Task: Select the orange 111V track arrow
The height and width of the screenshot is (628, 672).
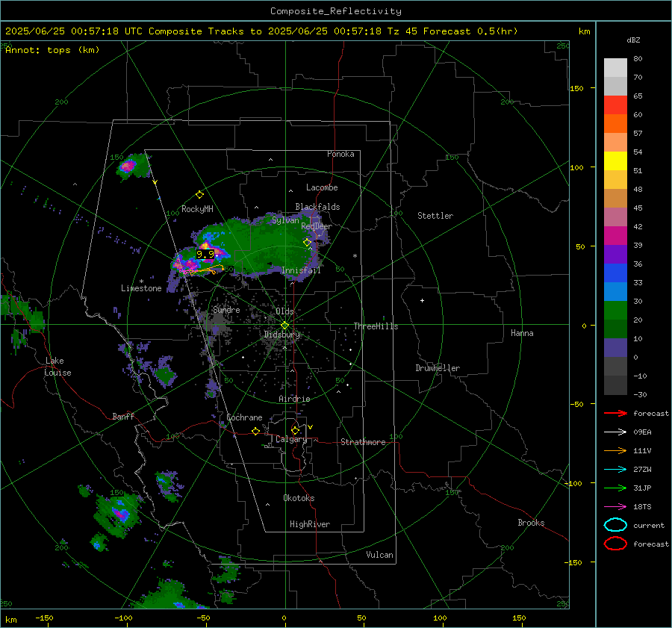Action: [x=615, y=450]
